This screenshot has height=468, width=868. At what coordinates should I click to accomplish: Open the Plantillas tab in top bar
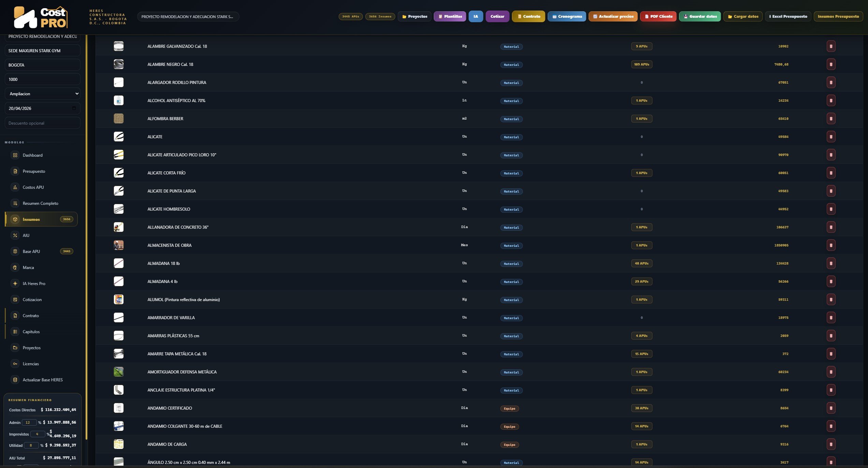[x=450, y=16]
